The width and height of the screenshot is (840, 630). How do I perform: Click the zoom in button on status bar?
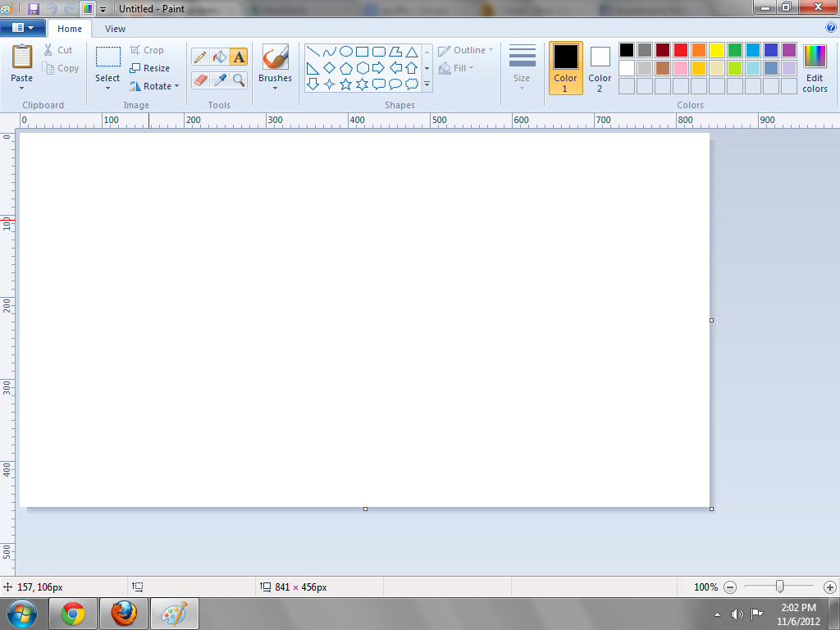829,587
